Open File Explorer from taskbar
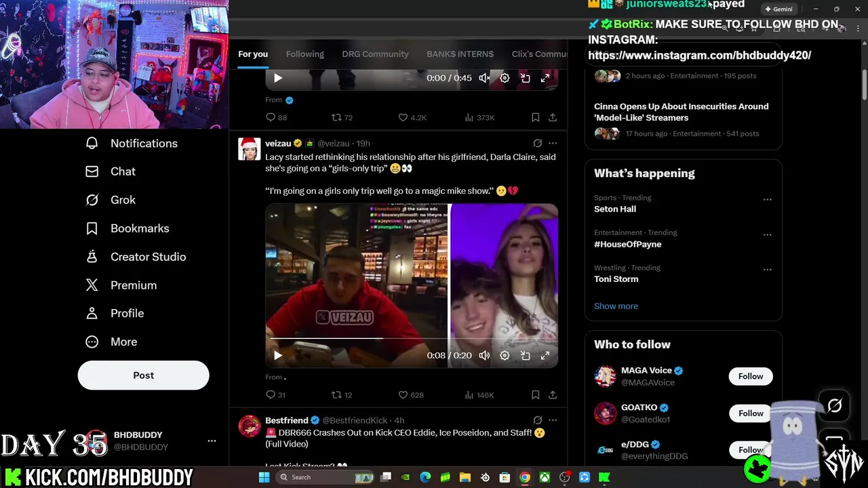The height and width of the screenshot is (488, 868). click(x=465, y=477)
